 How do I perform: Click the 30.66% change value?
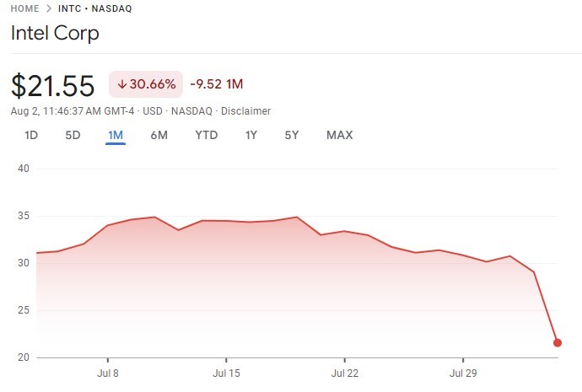(x=152, y=84)
